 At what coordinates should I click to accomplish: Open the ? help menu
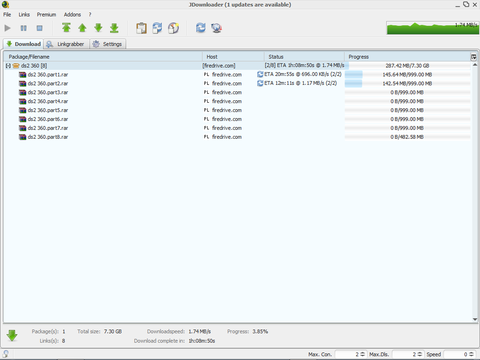point(90,14)
